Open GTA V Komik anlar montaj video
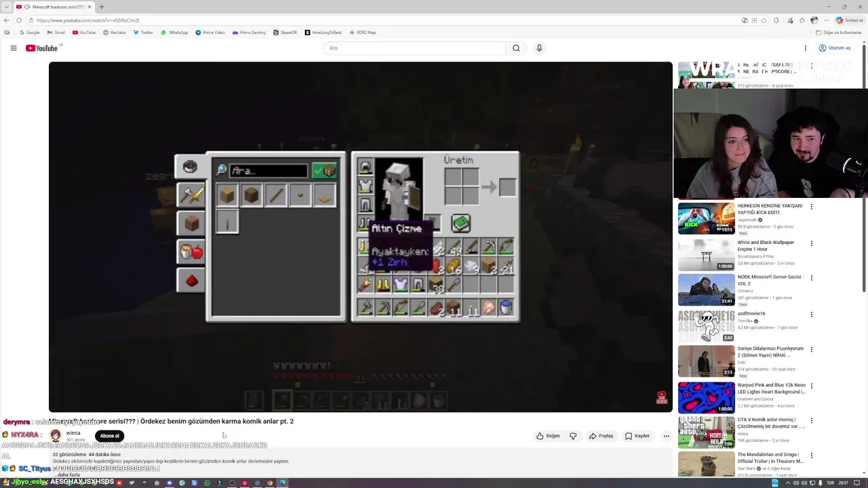Viewport: 868px width, 488px height. (x=707, y=432)
